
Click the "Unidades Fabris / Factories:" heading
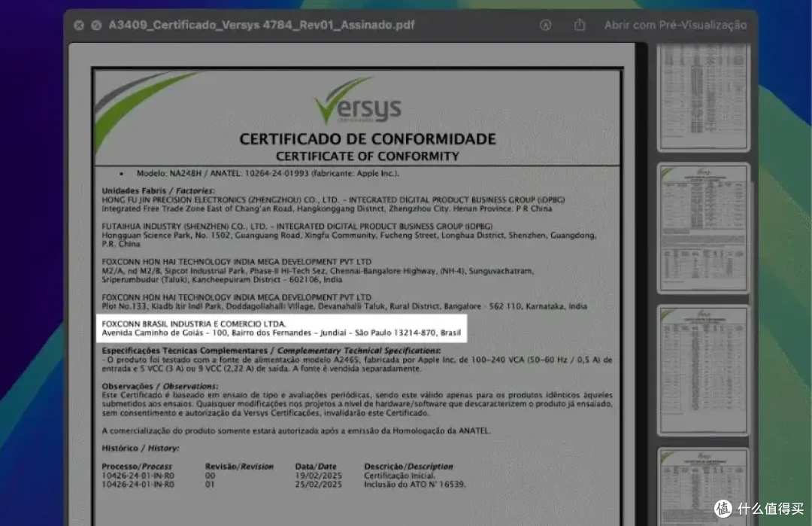tap(158, 190)
